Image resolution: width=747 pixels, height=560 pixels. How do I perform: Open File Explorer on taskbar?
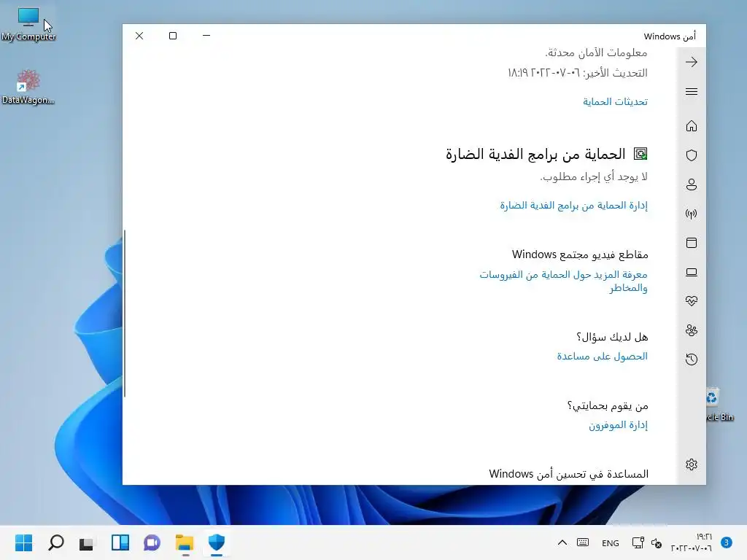point(185,542)
